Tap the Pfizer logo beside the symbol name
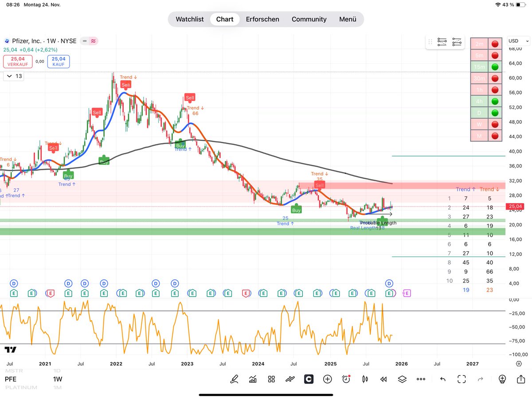 tap(6, 41)
